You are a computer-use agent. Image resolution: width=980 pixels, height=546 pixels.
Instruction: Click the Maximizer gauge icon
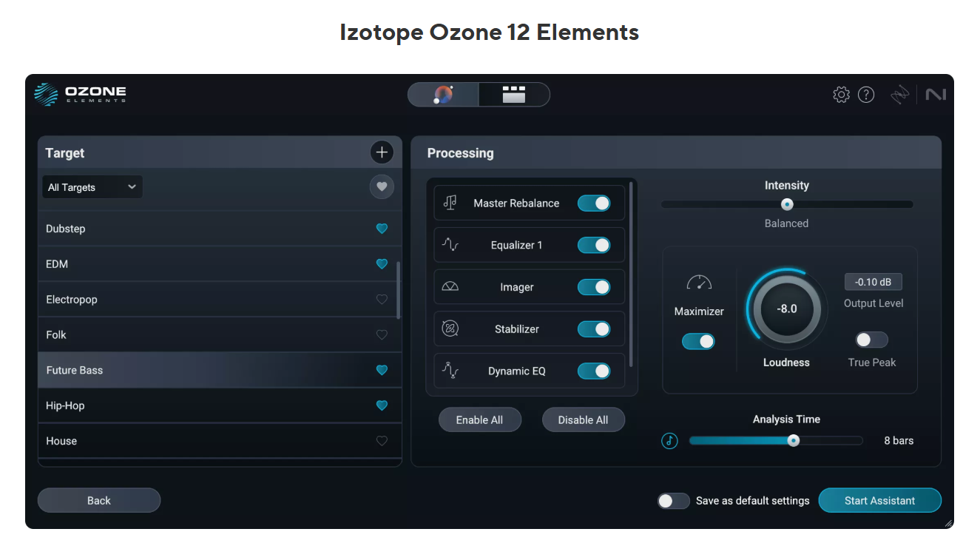(699, 283)
